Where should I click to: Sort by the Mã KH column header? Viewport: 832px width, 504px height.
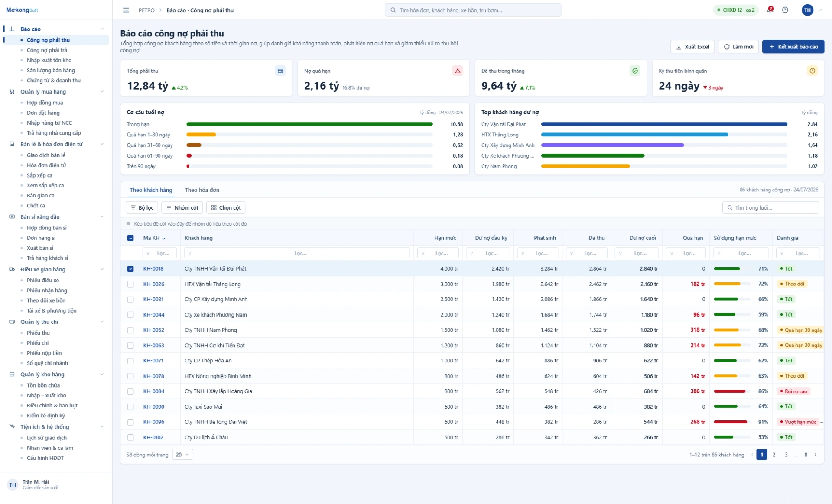[x=154, y=238]
